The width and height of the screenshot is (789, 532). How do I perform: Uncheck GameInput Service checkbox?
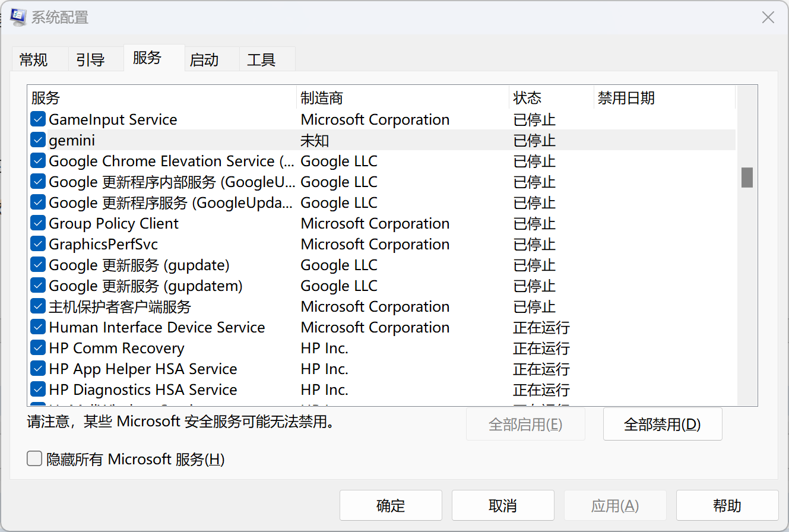tap(39, 120)
